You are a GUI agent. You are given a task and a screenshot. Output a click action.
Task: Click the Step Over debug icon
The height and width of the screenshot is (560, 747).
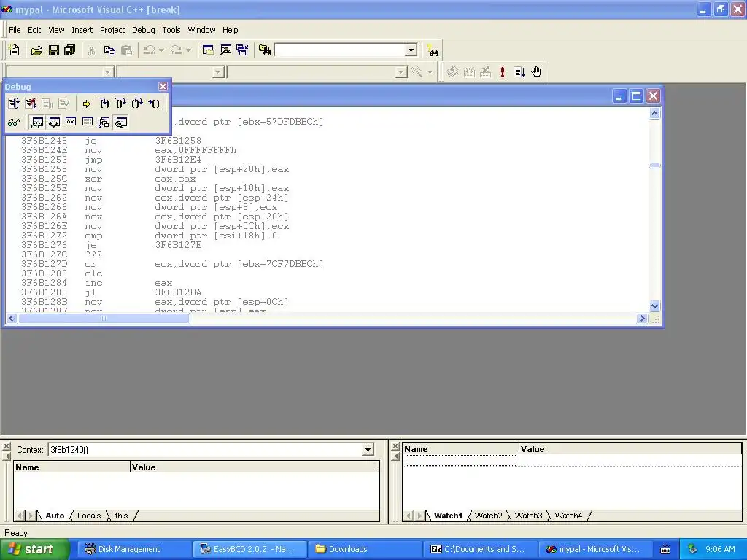120,104
